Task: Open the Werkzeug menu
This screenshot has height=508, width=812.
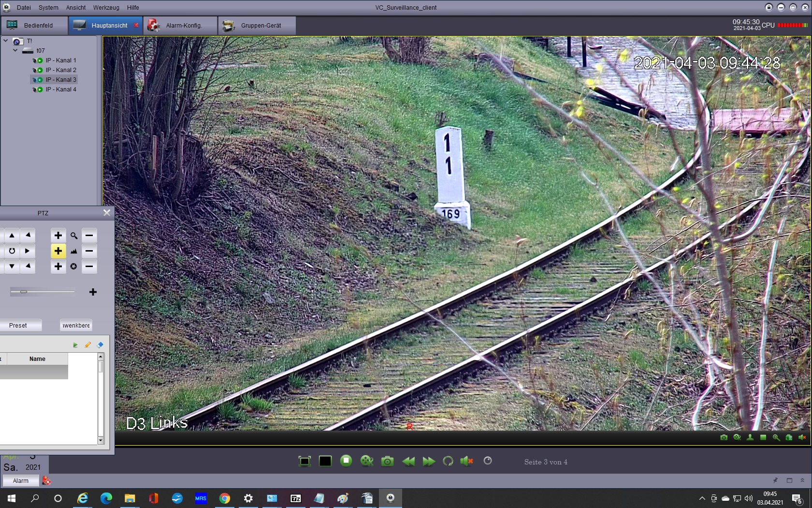Action: [x=106, y=8]
